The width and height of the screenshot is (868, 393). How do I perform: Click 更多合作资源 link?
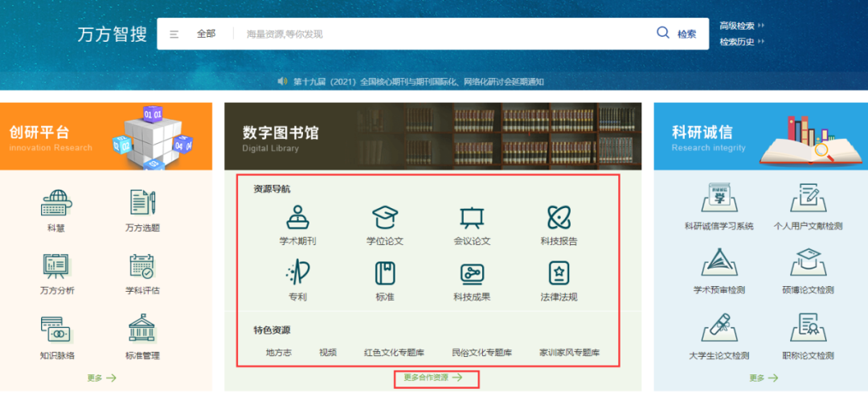click(x=433, y=378)
